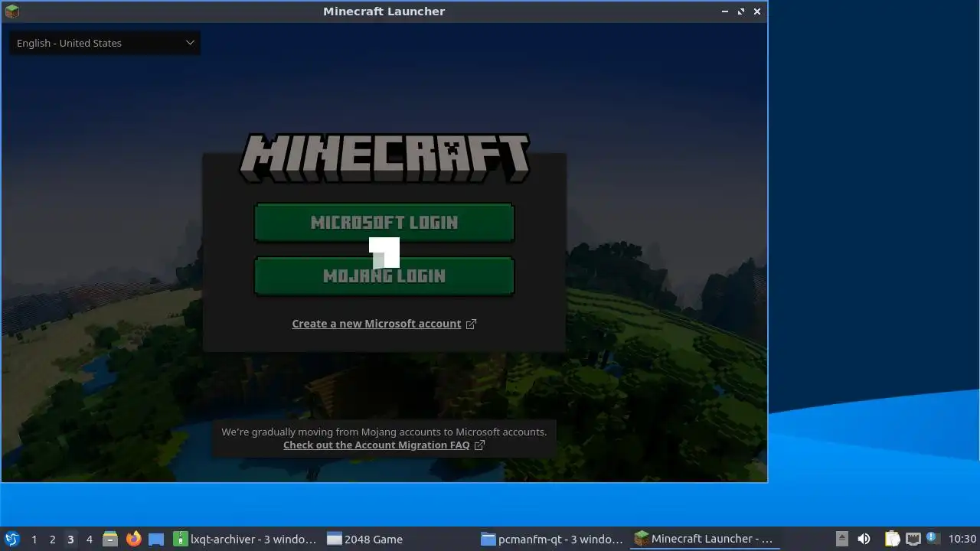Open the lxqt-archiver taskbar group
980x551 pixels.
(x=245, y=539)
